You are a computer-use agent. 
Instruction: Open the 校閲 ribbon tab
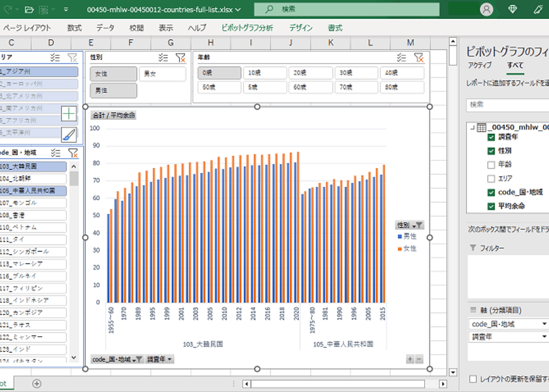pyautogui.click(x=136, y=28)
